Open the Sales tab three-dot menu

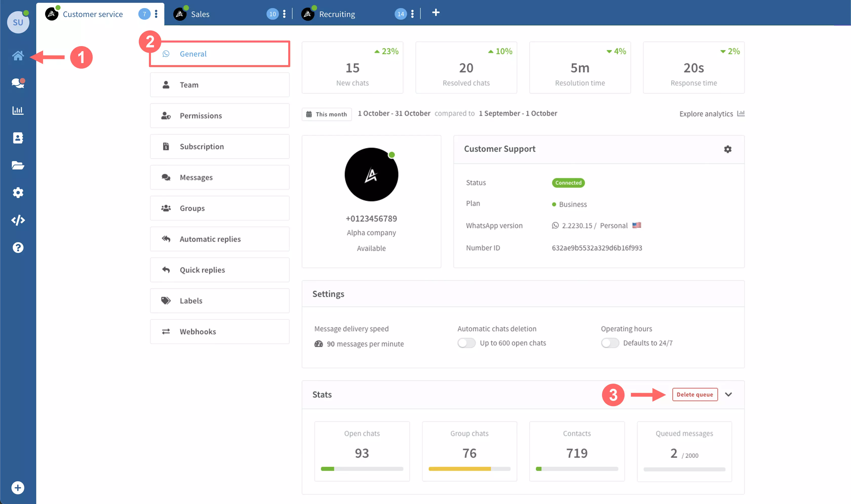click(284, 14)
